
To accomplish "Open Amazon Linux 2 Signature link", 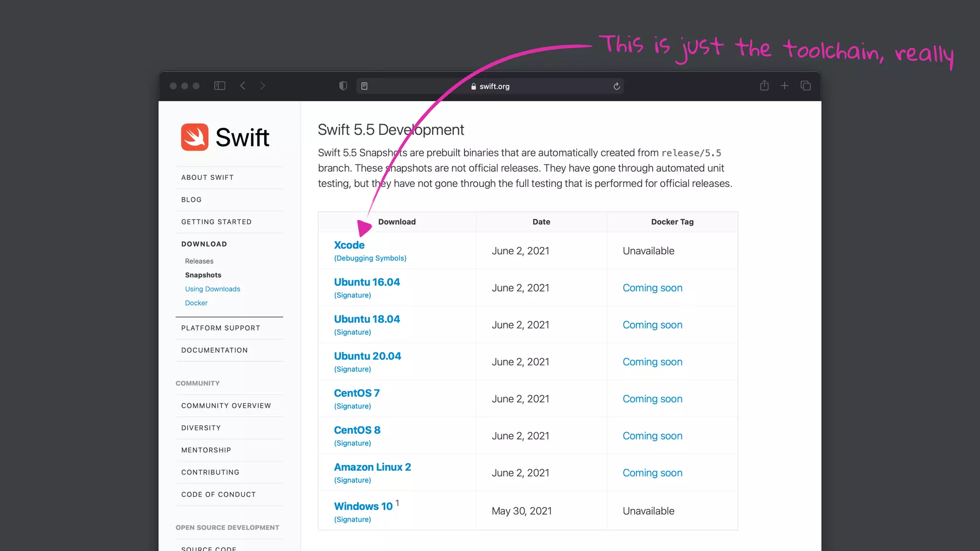I will click(x=352, y=480).
